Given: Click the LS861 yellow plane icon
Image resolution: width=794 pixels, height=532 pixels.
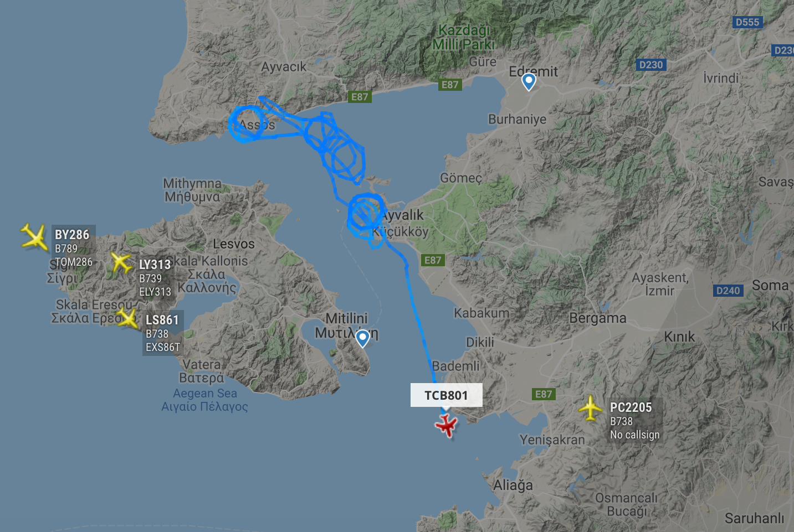Looking at the screenshot, I should point(127,318).
